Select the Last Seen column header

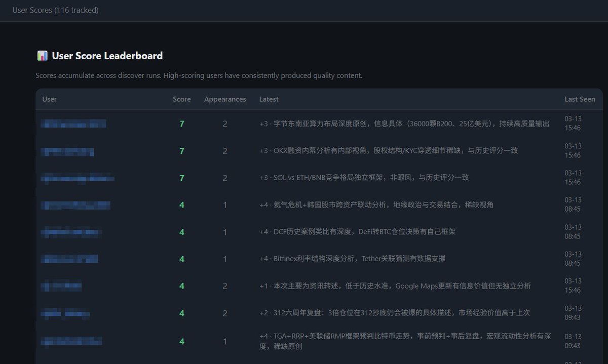580,99
